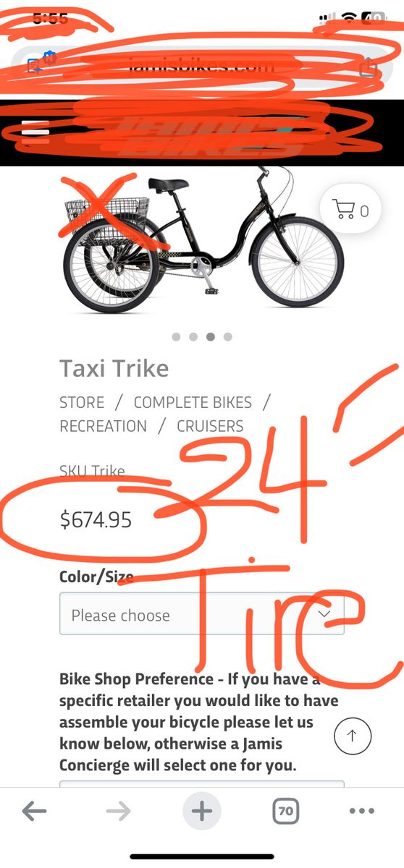
Task: Select the fourth image carousel dot
Action: point(228,337)
